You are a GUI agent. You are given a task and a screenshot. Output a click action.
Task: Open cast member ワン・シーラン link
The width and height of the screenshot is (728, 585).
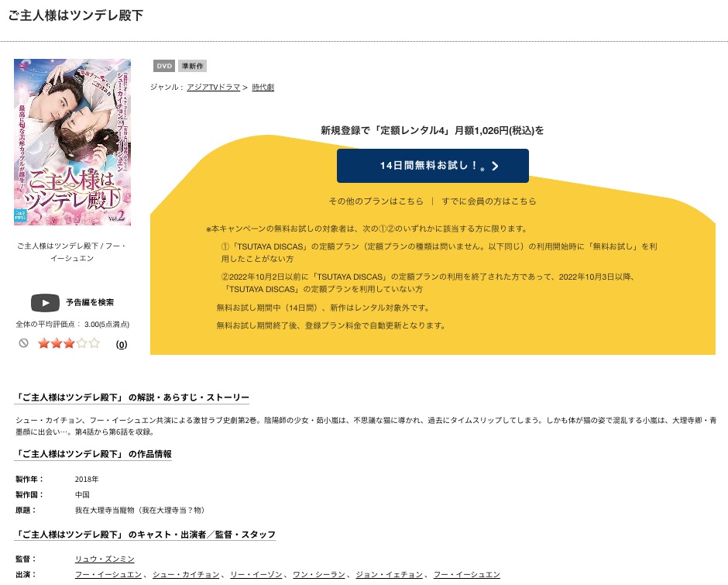pos(319,575)
